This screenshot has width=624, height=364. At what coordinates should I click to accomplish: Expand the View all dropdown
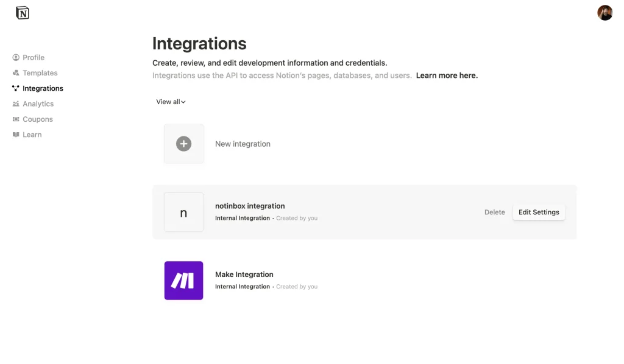tap(171, 102)
